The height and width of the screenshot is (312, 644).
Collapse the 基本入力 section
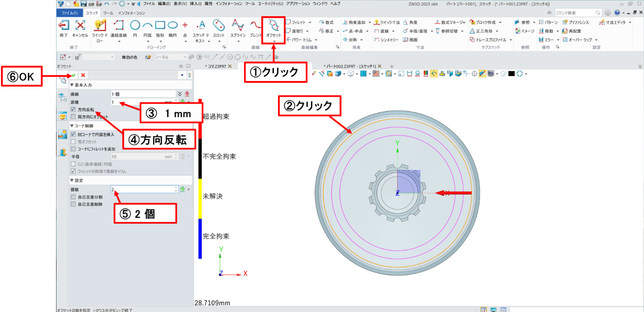click(72, 85)
